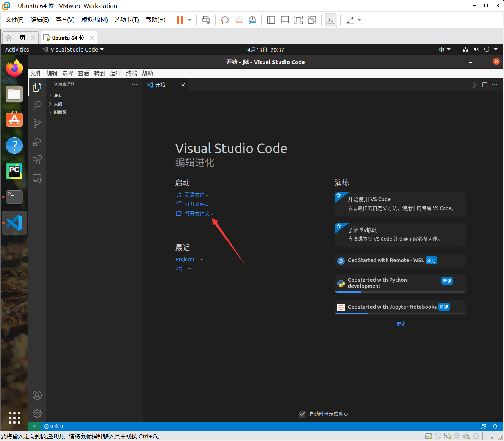Viewport: 504px width, 441px height.
Task: Open the Accounts icon in activity bar
Action: tap(37, 395)
